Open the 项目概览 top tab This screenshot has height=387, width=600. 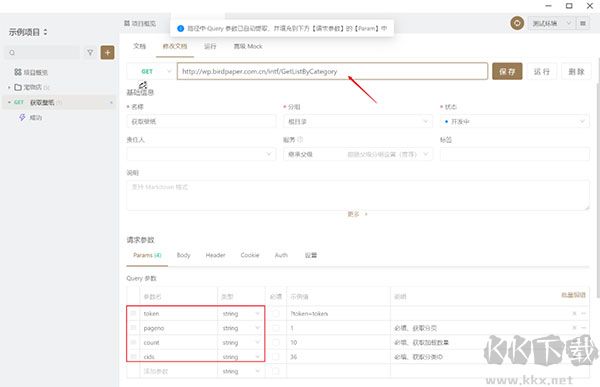click(x=140, y=23)
